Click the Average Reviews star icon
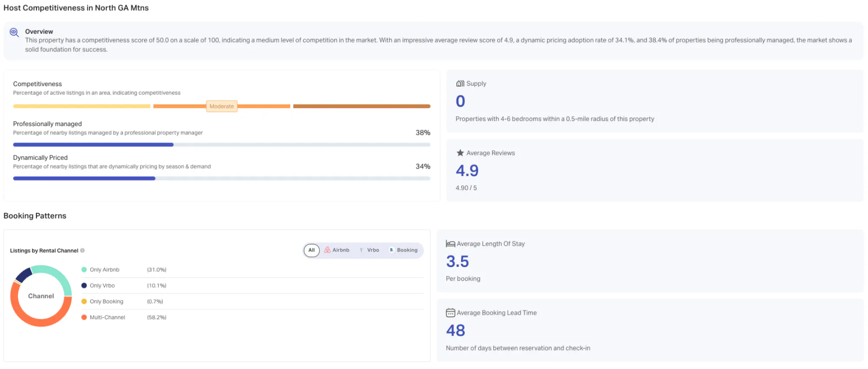 tap(460, 153)
